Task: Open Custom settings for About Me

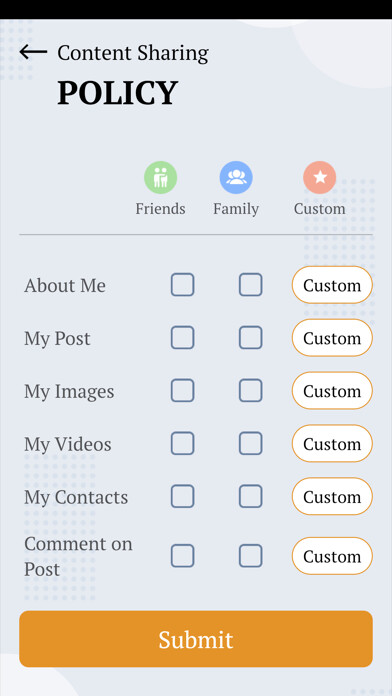Action: pos(332,285)
